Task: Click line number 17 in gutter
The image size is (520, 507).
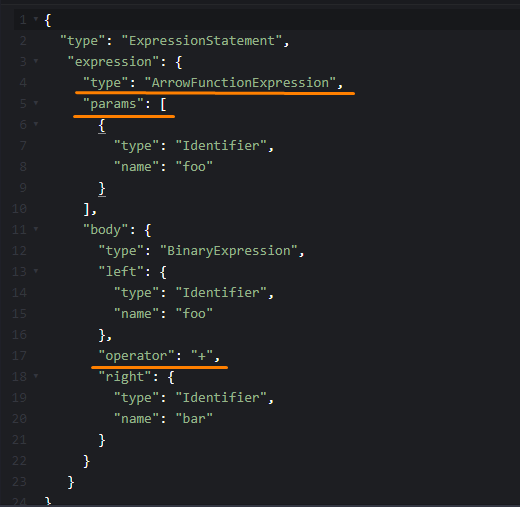Action: click(x=19, y=356)
